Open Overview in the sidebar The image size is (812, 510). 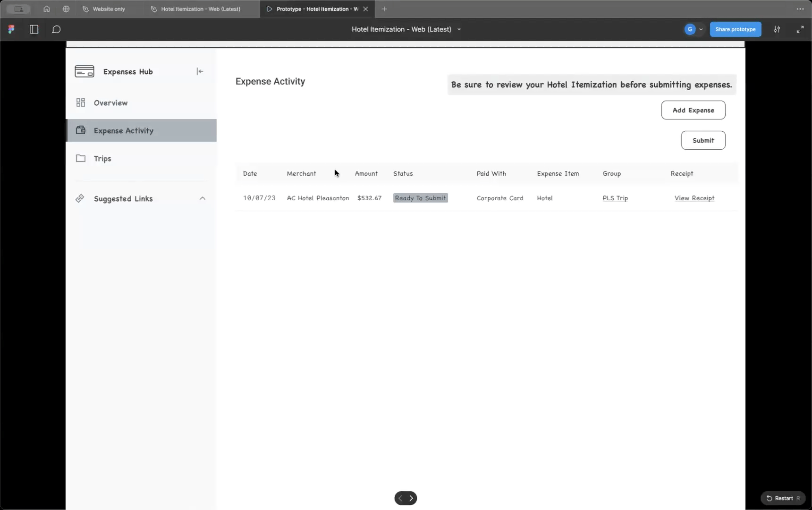pos(141,102)
